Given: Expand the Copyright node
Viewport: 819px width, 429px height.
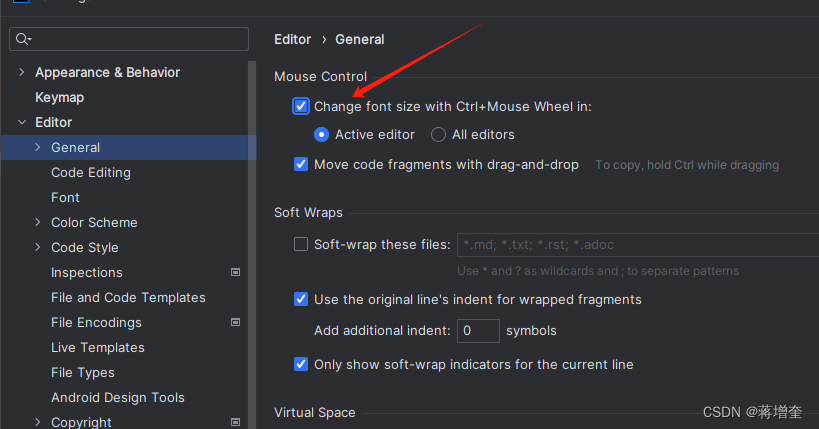Looking at the screenshot, I should click(x=38, y=422).
